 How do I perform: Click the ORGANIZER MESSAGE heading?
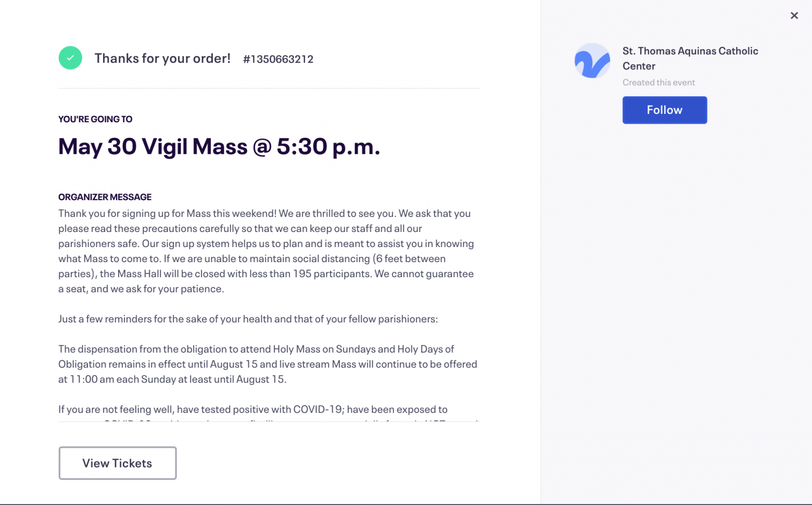pyautogui.click(x=105, y=197)
